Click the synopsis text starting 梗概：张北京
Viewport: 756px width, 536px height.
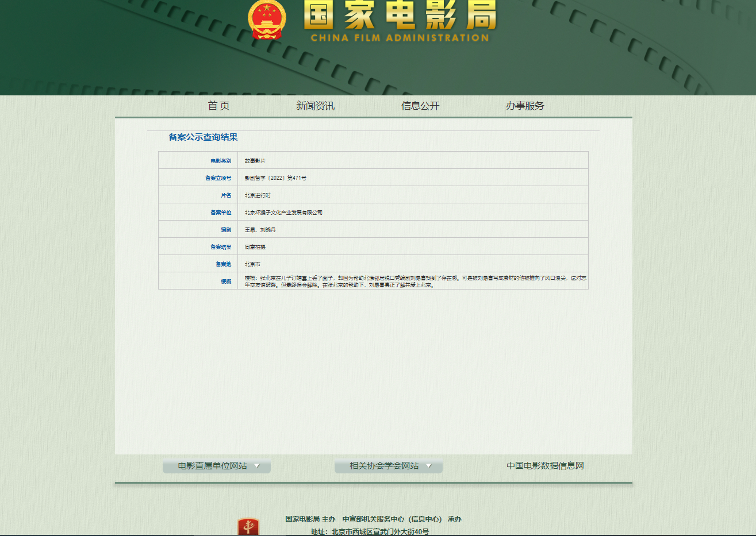[x=415, y=282]
